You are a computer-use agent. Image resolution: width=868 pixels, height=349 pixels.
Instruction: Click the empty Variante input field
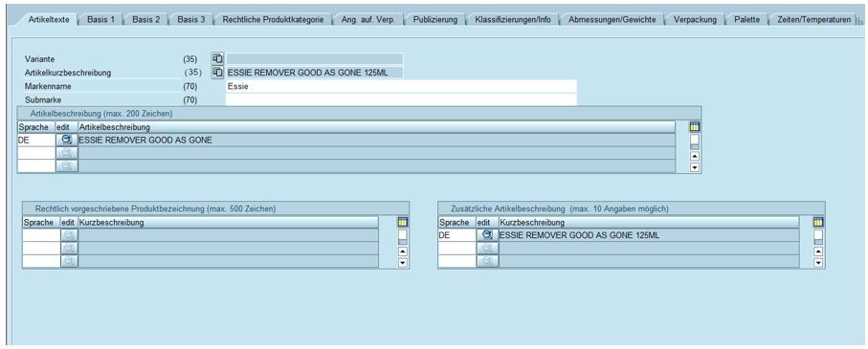[315, 58]
